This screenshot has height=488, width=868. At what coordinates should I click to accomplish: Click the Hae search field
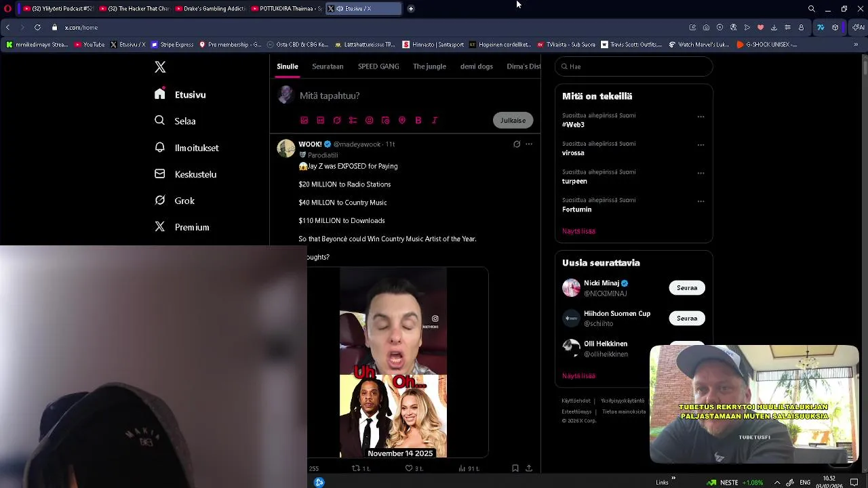634,66
